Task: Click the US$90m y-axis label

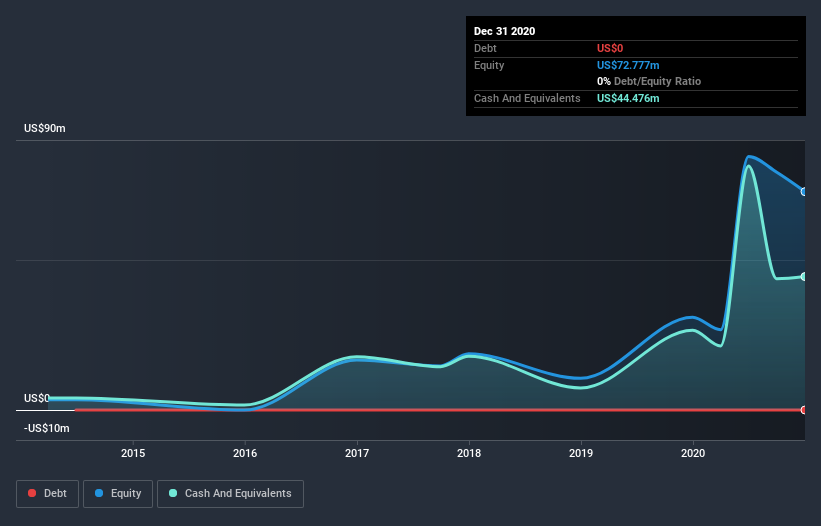Action: click(x=45, y=128)
